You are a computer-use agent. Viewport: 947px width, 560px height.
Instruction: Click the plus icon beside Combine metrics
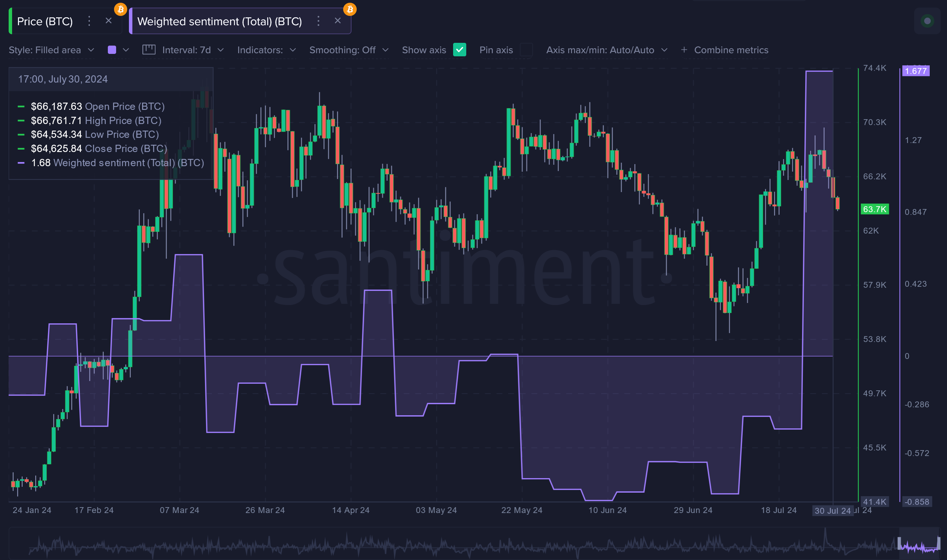point(684,50)
